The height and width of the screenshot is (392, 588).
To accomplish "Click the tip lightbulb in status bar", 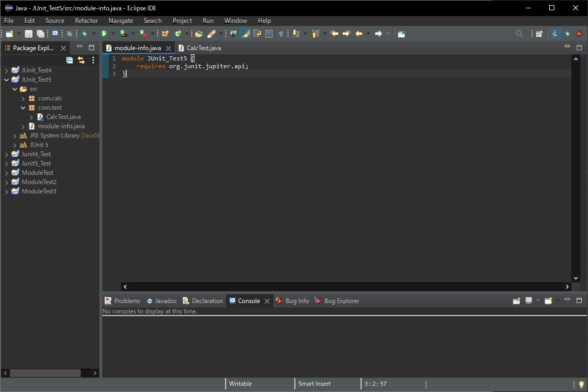I will tap(582, 384).
